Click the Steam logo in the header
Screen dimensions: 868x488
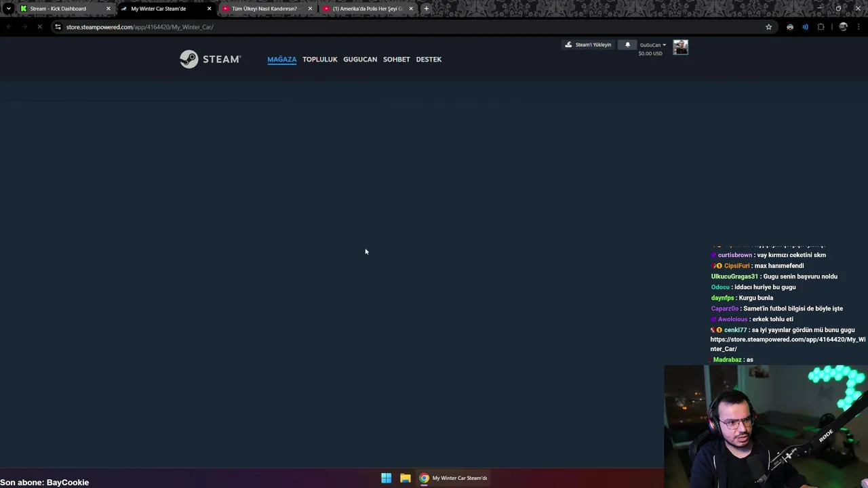(210, 59)
